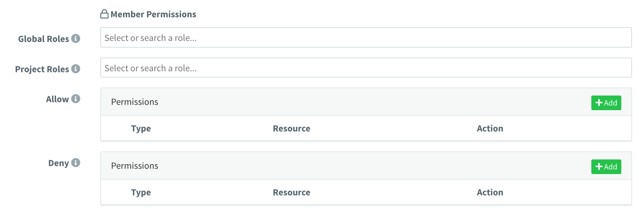Click the Global Roles info icon
The height and width of the screenshot is (217, 644).
76,39
